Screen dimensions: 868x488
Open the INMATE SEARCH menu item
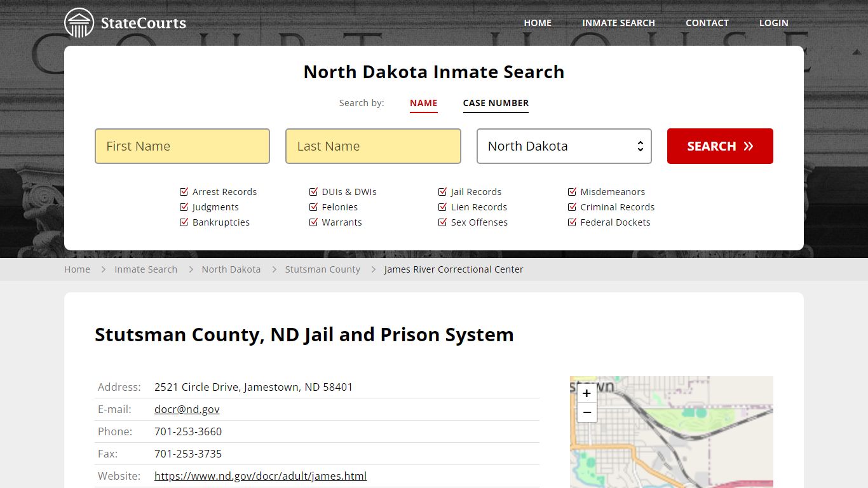618,23
